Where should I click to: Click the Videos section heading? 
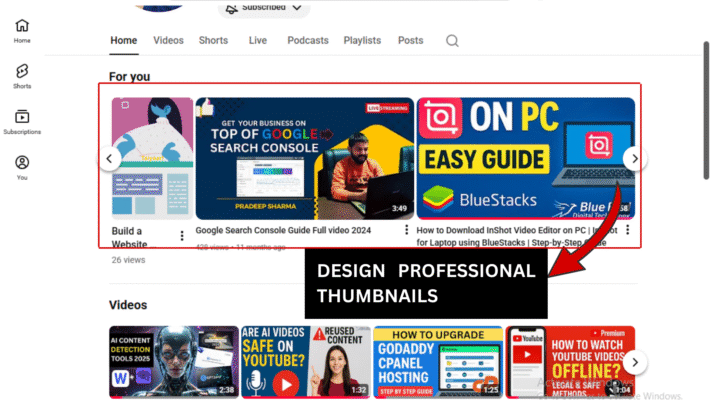point(128,305)
